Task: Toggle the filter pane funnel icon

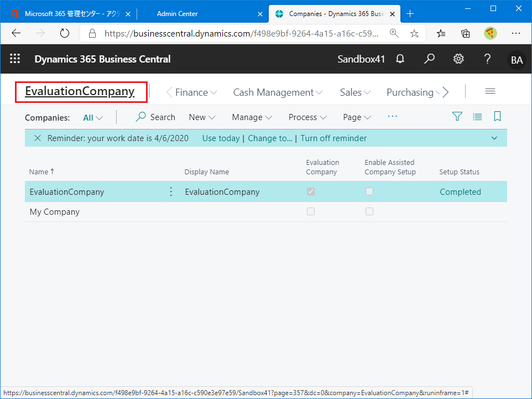Action: coord(457,117)
